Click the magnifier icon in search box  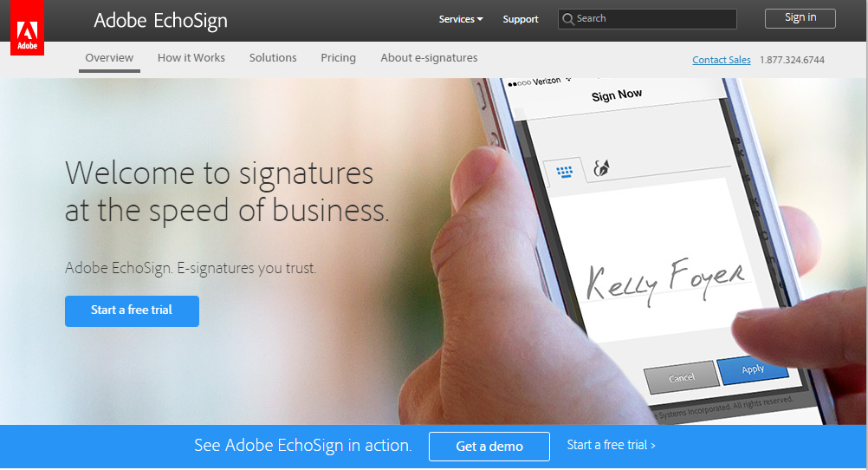[x=568, y=19]
